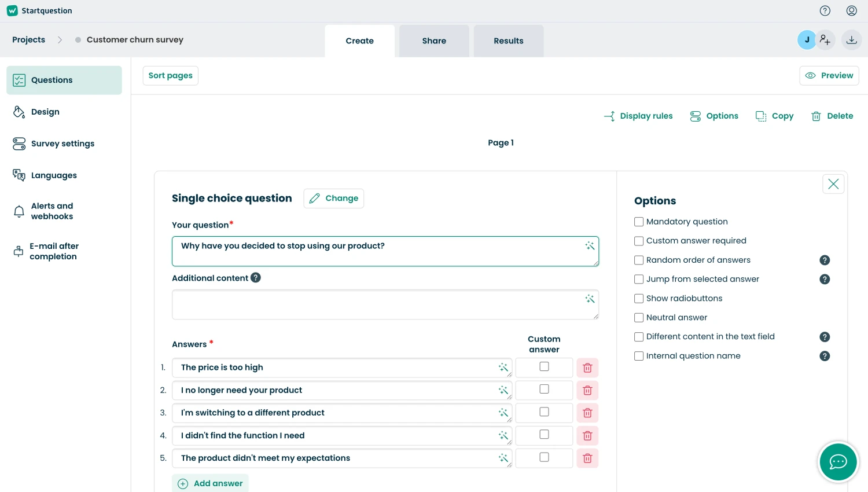Enable Jump from selected answer

(x=639, y=280)
